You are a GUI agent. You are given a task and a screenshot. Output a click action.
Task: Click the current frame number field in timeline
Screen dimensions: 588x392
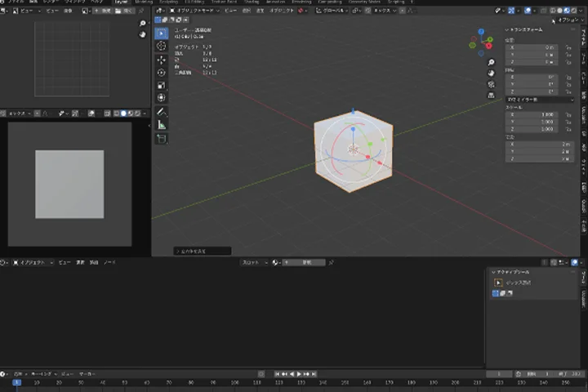pos(499,374)
